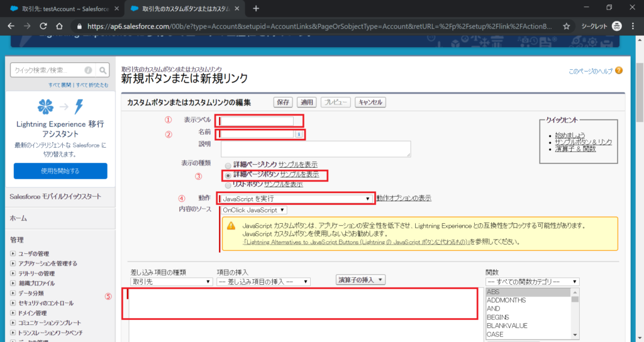This screenshot has width=644, height=342.
Task: Click the home icon in browser toolbar
Action: pos(59,26)
